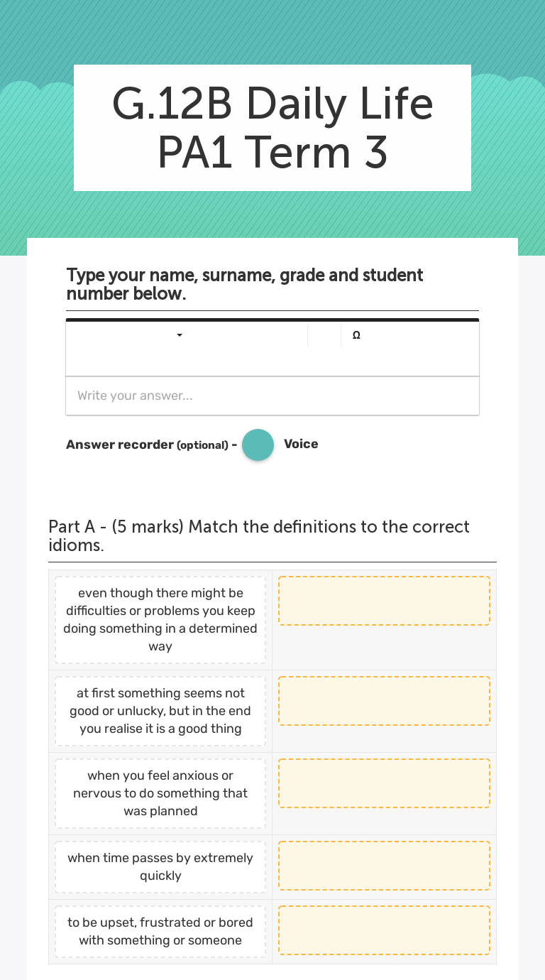This screenshot has width=545, height=980.
Task: Select the 'even though there might be difficulties' definition card
Action: tap(160, 619)
